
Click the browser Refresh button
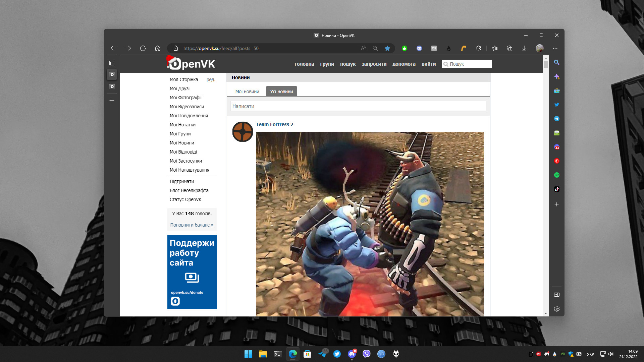coord(143,48)
